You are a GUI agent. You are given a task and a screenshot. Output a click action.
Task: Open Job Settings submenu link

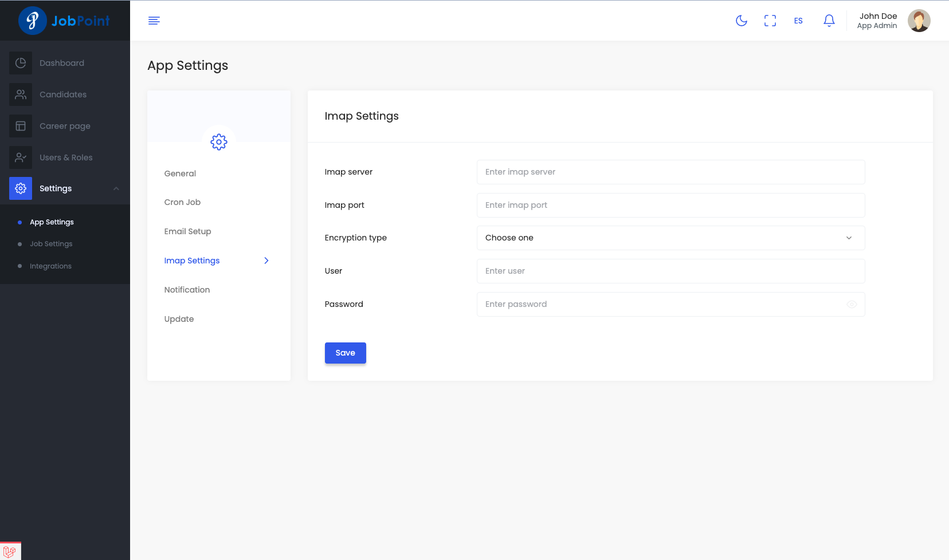[51, 244]
